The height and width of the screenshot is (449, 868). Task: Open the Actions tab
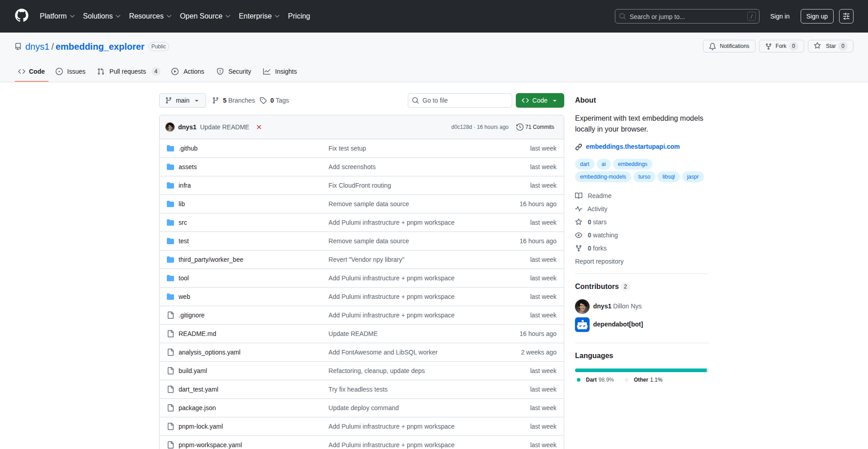tap(188, 71)
